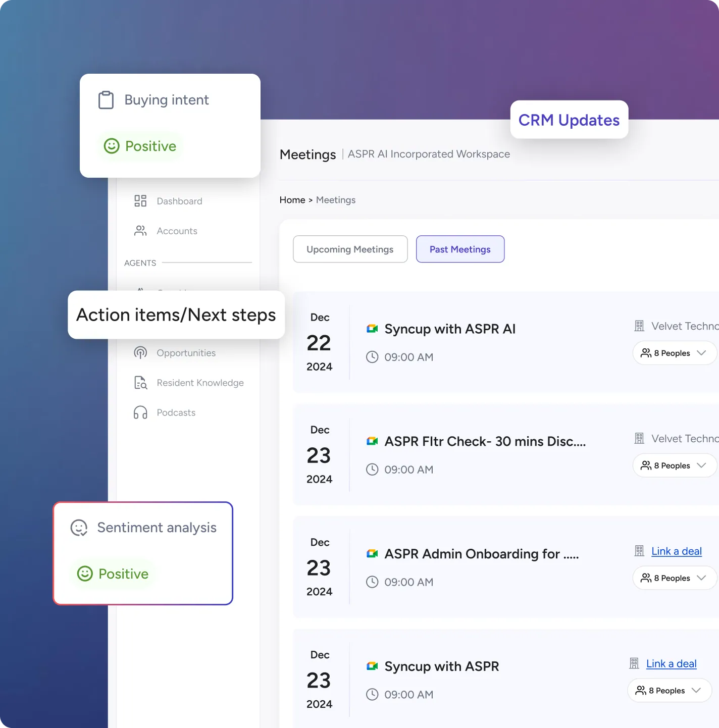This screenshot has height=728, width=719.
Task: Open the ASPR Admin Onboarding for ..... title
Action: 482,554
